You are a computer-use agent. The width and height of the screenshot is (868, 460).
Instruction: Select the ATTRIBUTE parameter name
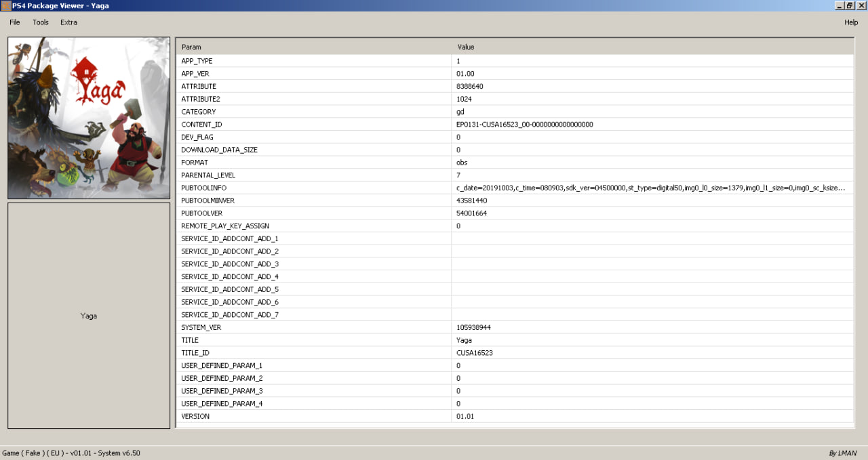[199, 86]
